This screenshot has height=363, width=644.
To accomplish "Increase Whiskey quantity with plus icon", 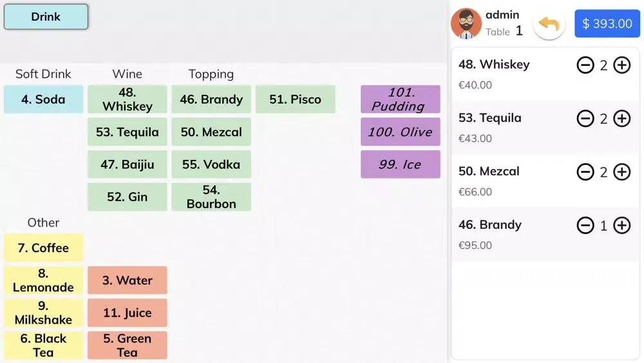I will 621,65.
